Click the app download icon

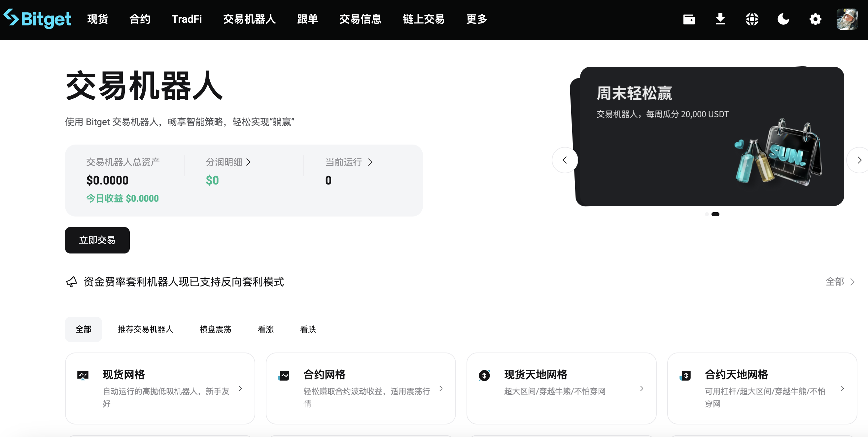[x=720, y=19]
